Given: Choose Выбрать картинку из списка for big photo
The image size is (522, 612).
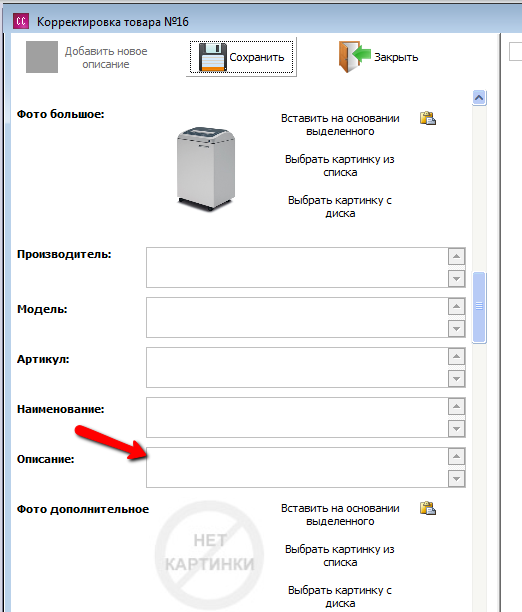Looking at the screenshot, I should tap(340, 165).
